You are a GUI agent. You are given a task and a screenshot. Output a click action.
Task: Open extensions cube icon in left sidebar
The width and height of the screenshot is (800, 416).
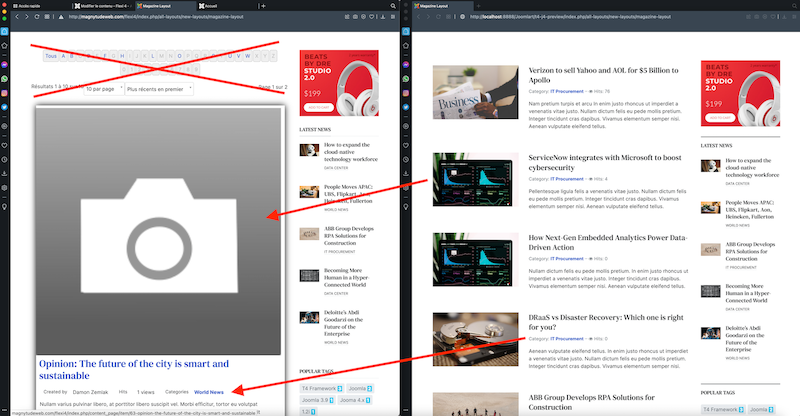[x=5, y=187]
